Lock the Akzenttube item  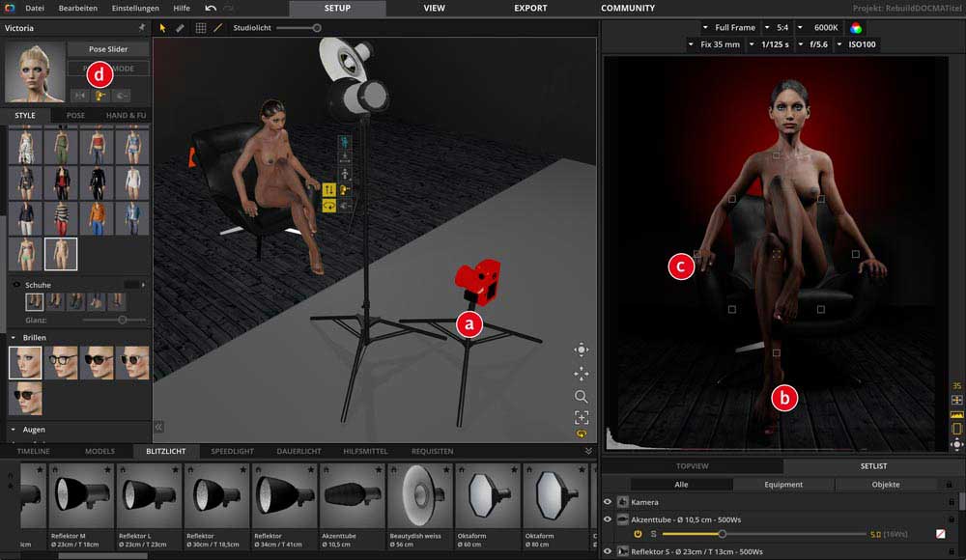tap(952, 519)
